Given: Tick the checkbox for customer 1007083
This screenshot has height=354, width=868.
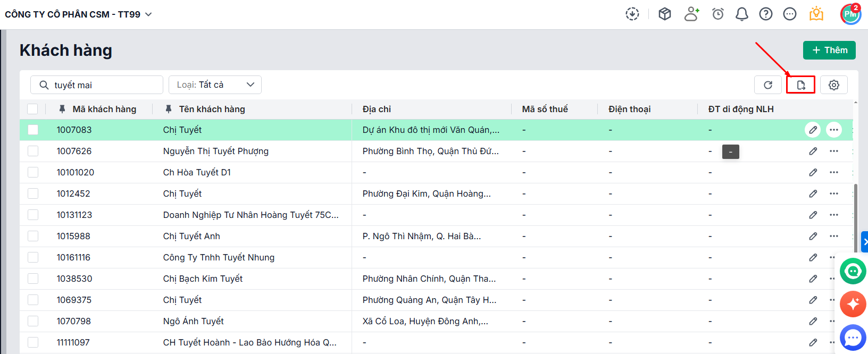Looking at the screenshot, I should [33, 130].
